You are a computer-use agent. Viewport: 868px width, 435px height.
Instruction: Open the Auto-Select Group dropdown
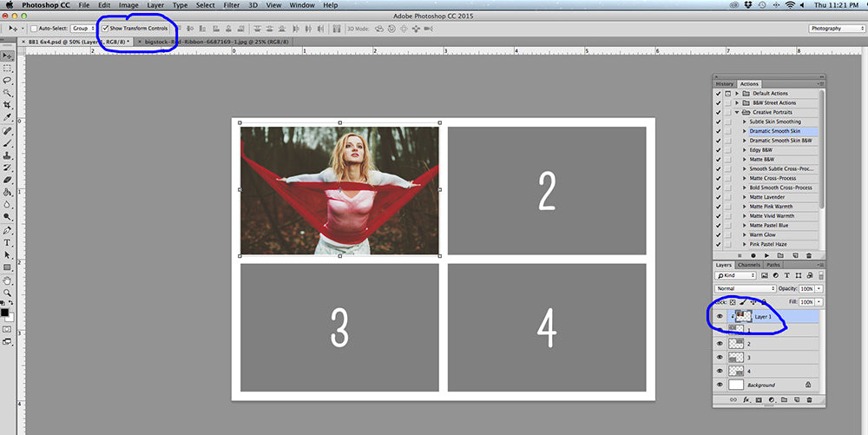click(83, 29)
